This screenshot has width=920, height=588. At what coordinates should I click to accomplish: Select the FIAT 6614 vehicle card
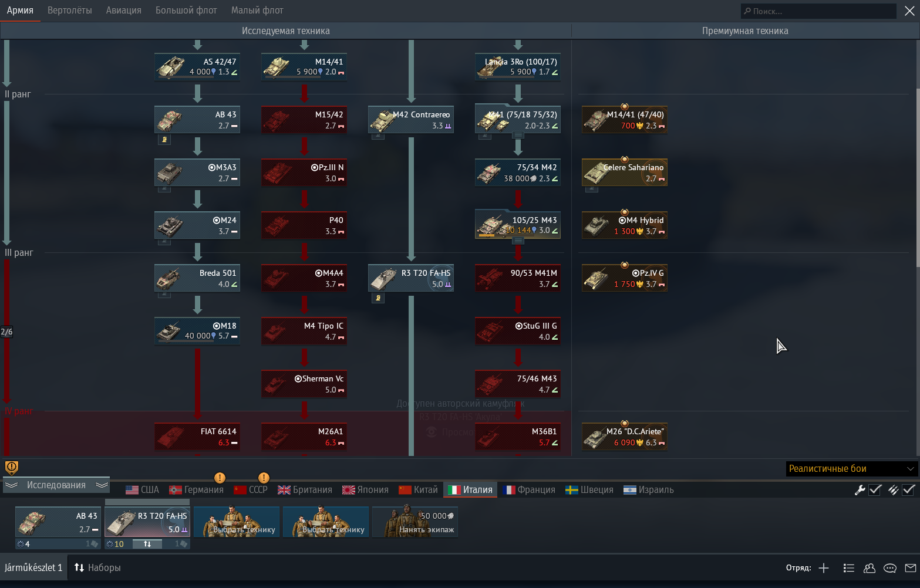tap(197, 437)
